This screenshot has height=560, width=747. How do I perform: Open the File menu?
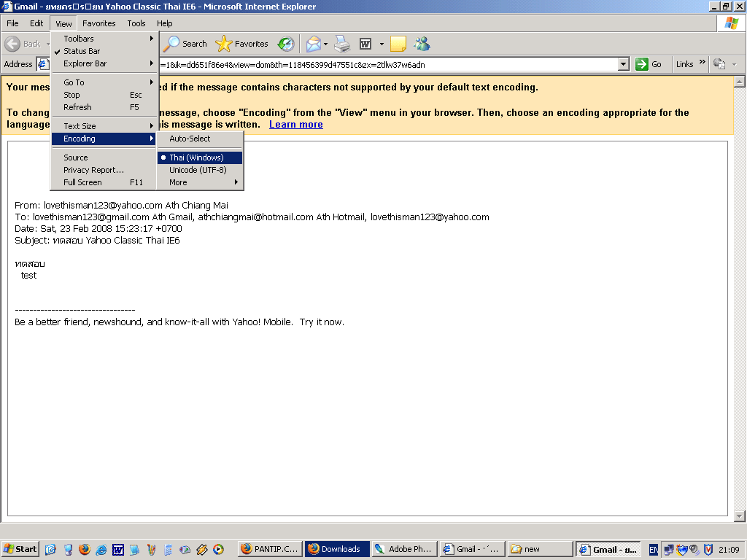(x=12, y=23)
